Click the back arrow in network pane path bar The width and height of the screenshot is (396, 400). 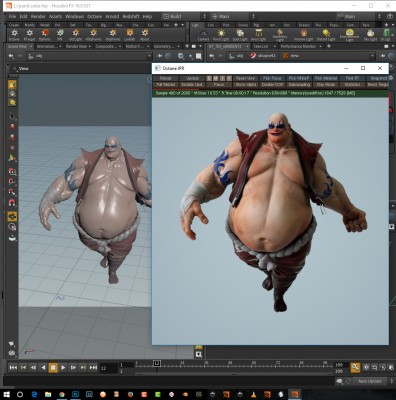211,56
